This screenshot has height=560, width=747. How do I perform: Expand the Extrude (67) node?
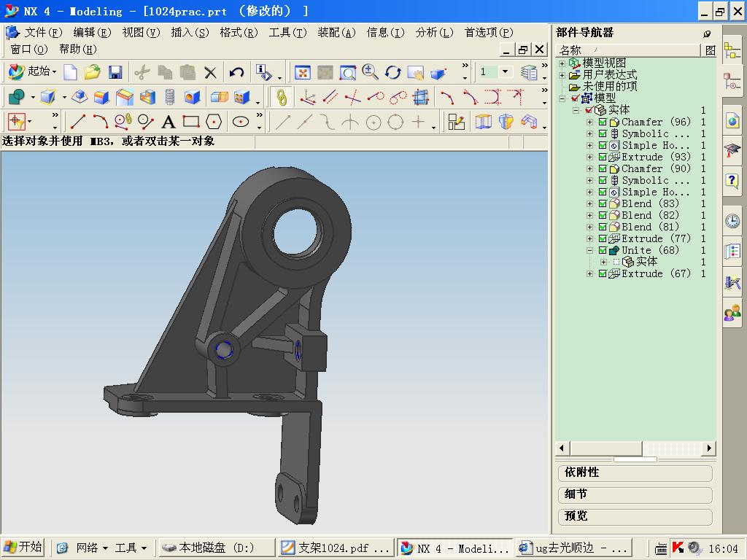click(589, 273)
